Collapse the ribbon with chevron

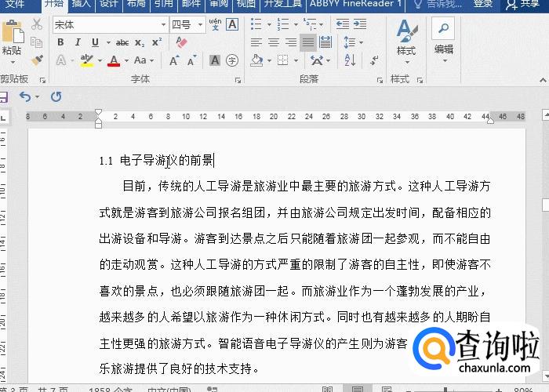point(543,81)
